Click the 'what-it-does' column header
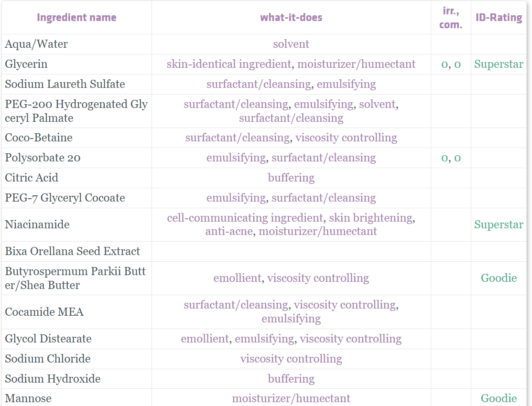Image resolution: width=532 pixels, height=406 pixels. 291,18
